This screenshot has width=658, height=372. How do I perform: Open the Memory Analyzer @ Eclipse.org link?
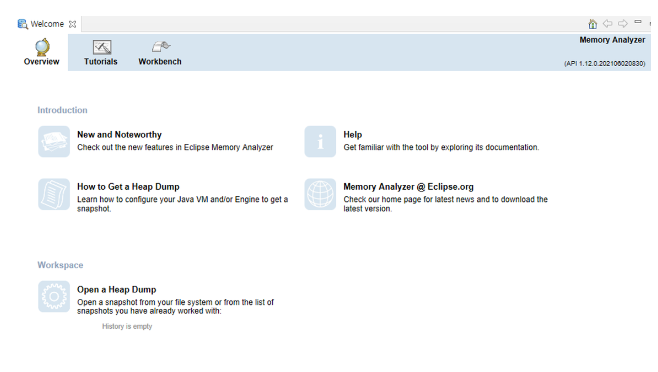(x=408, y=187)
